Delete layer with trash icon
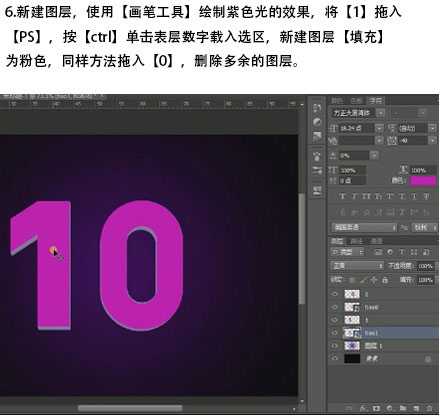 (x=429, y=408)
